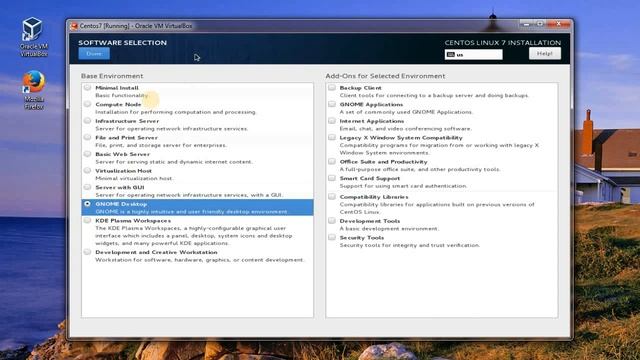This screenshot has width=640, height=360.
Task: Click the us keyboard layout field
Action: [473, 54]
